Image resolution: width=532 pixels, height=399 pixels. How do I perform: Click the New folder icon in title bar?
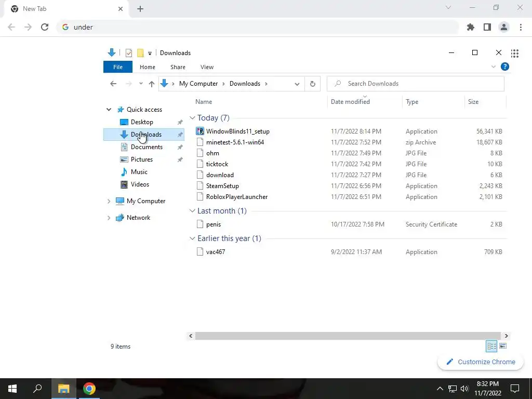coord(140,53)
